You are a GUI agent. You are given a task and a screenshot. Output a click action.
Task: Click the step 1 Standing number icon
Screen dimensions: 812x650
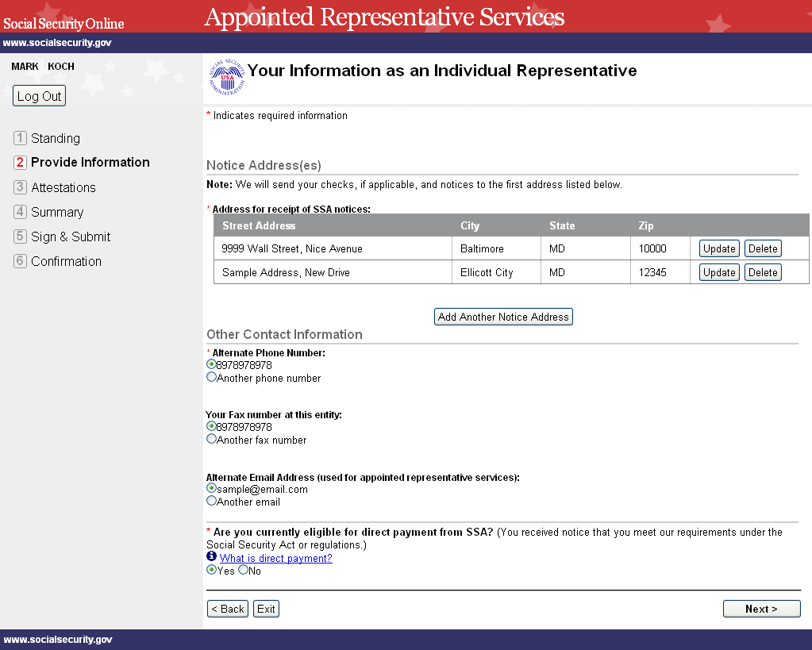pyautogui.click(x=20, y=138)
